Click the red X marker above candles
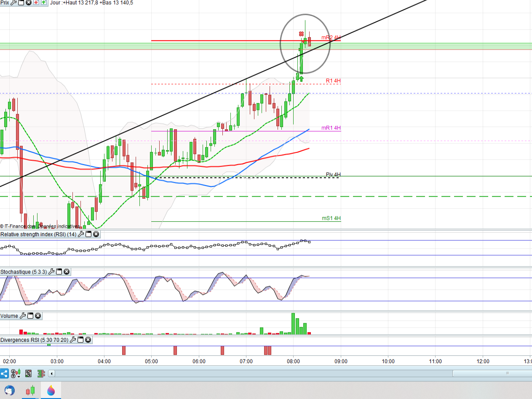The height and width of the screenshot is (399, 532). point(301,34)
